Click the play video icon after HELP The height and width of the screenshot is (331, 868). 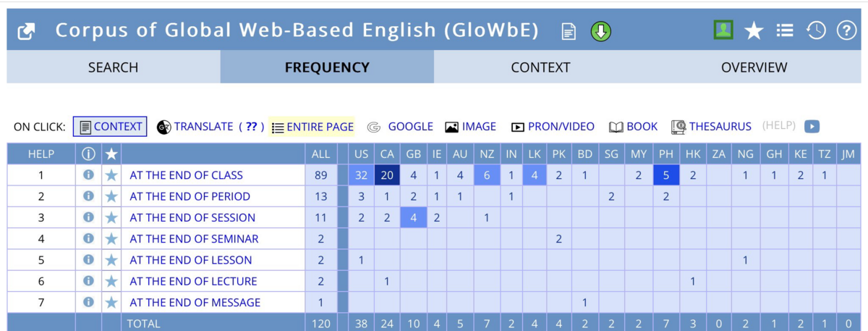point(812,127)
